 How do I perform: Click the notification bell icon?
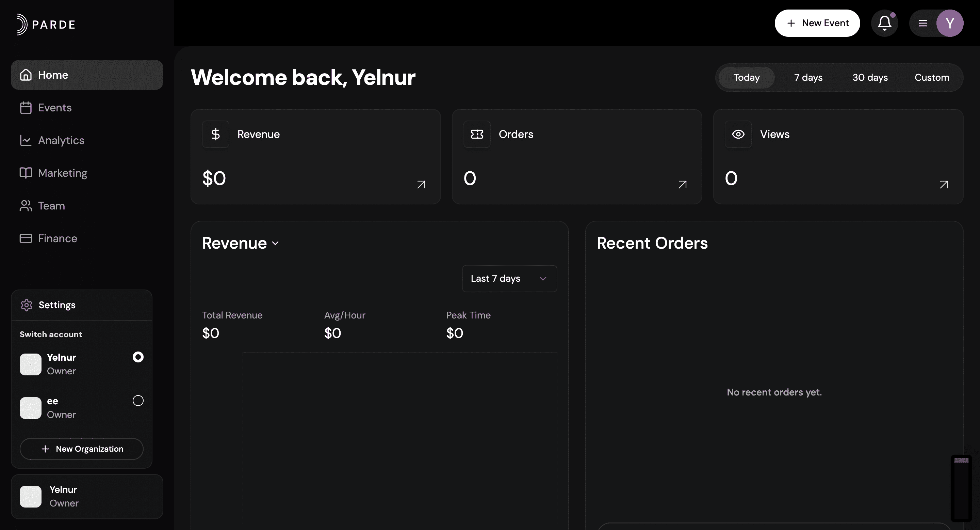click(884, 23)
